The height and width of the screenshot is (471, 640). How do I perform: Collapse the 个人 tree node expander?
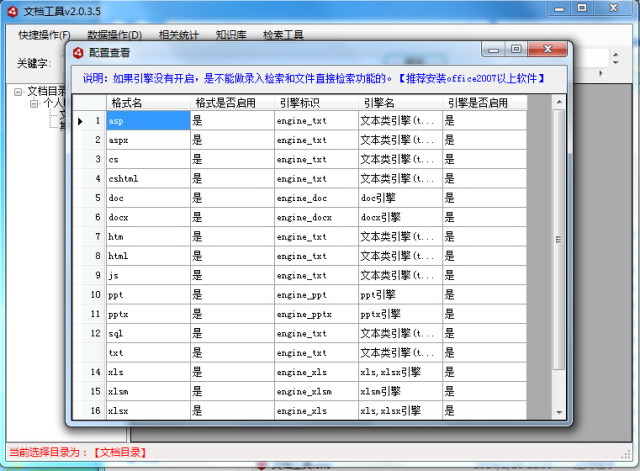pyautogui.click(x=34, y=104)
